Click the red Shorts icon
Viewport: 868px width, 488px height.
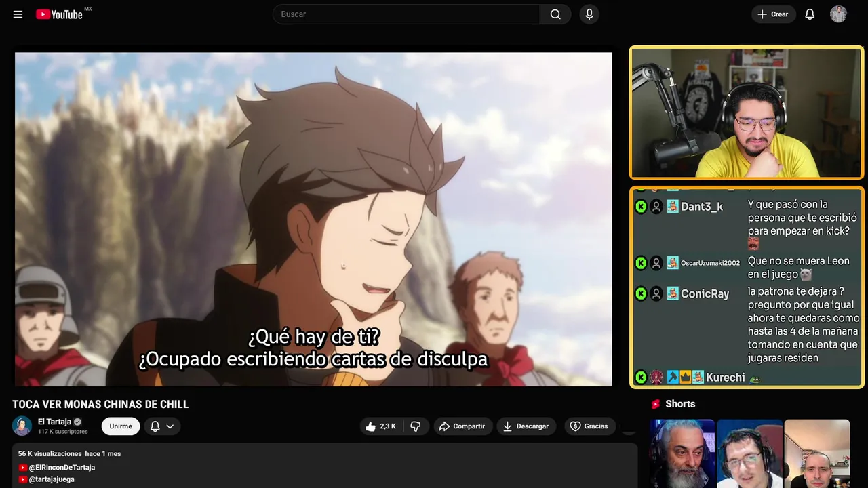[656, 404]
